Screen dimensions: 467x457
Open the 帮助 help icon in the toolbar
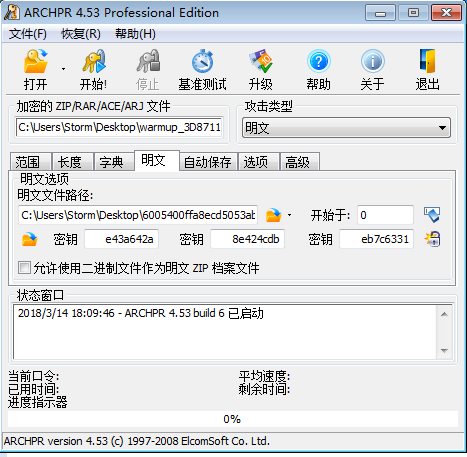[x=319, y=62]
